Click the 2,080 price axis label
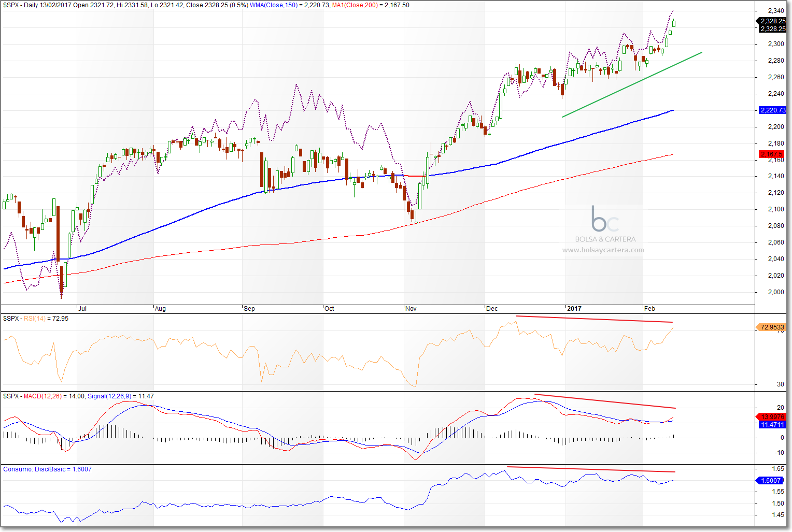792x532 pixels. [776, 226]
